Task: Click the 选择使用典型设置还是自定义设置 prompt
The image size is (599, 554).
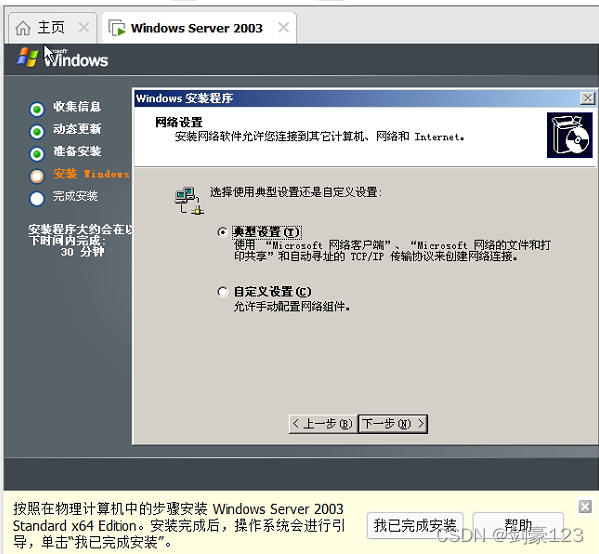Action: pos(296,192)
